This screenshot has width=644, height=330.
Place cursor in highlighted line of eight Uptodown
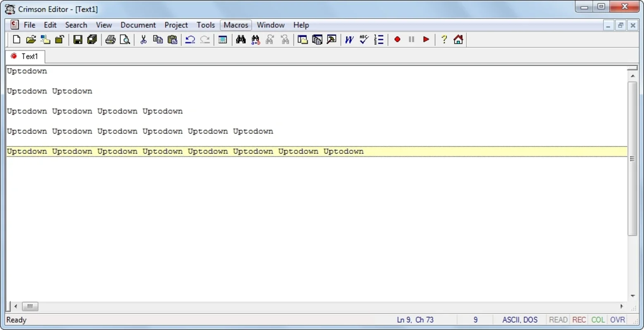317,151
